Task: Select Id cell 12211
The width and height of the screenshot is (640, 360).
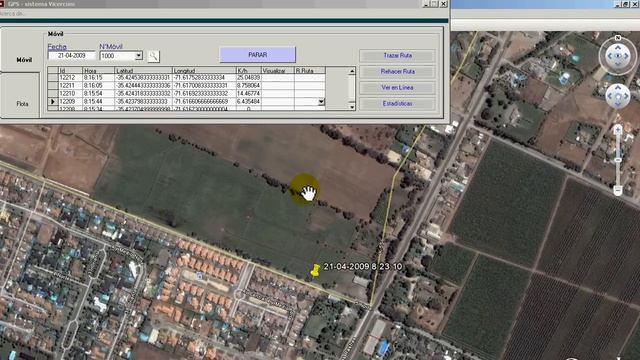Action: [x=70, y=86]
